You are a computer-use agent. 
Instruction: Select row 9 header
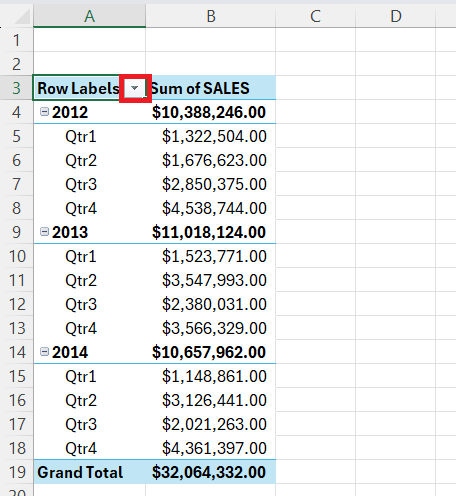coord(16,232)
